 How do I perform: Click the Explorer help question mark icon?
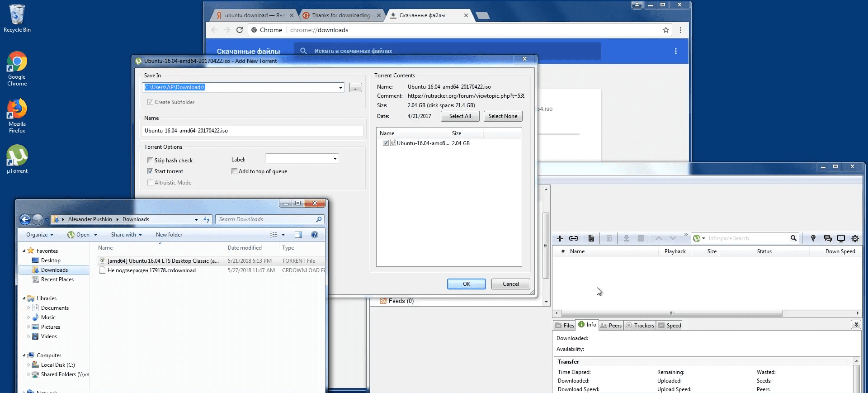pos(315,235)
